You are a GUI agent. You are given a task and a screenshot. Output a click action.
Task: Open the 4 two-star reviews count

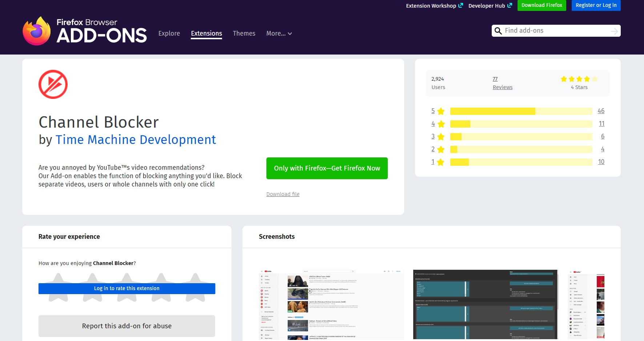(x=603, y=149)
